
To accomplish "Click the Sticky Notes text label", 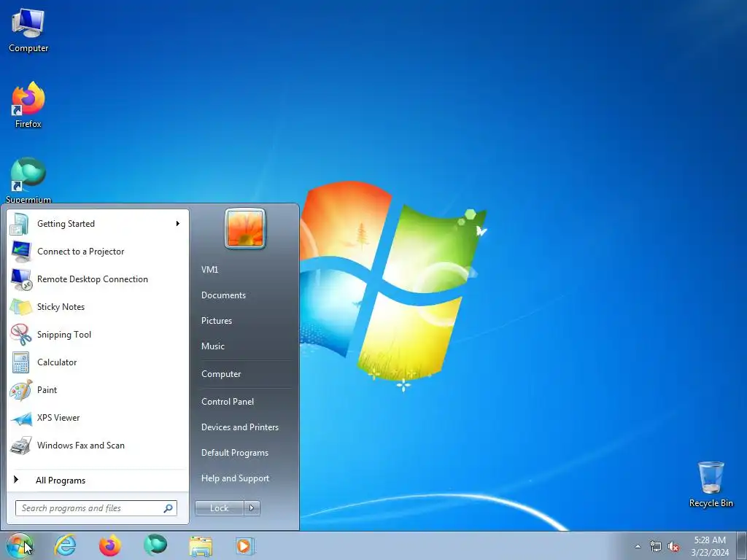I will coord(61,307).
